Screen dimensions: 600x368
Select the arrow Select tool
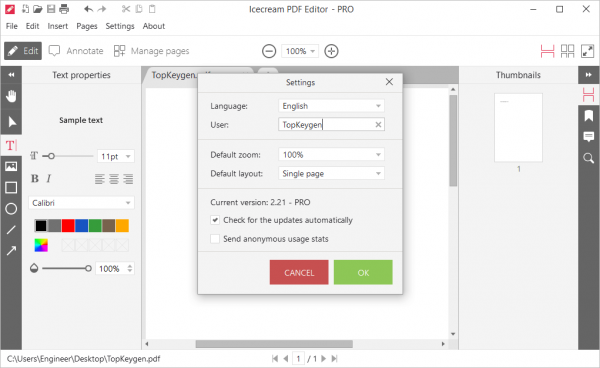click(11, 122)
